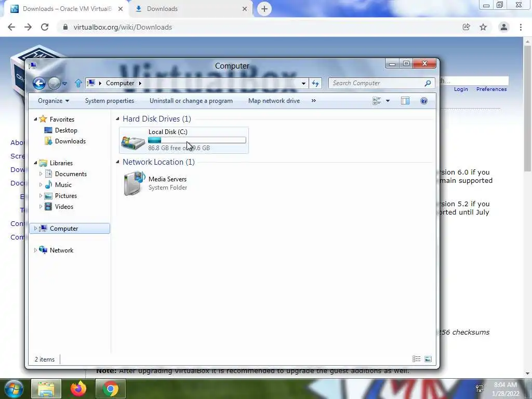Open Pictures library
Screen dimensions: 532x399
point(66,196)
